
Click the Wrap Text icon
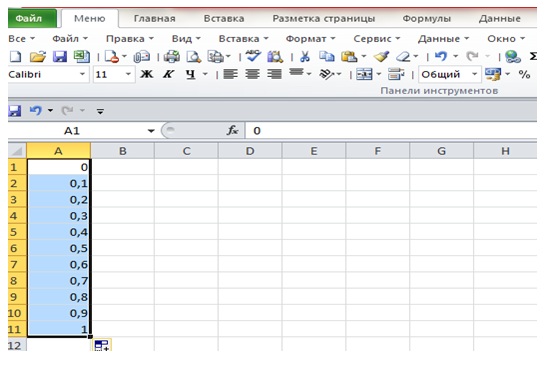[x=396, y=74]
